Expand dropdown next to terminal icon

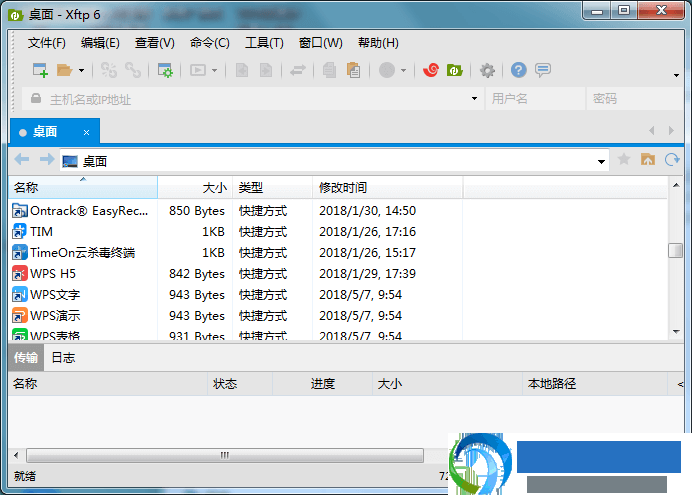214,70
